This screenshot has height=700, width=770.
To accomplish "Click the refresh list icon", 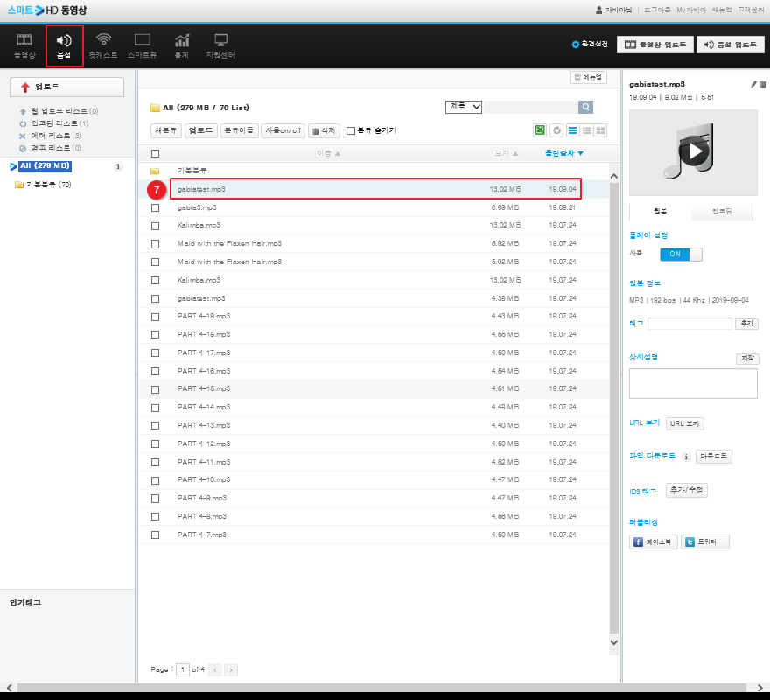I will (556, 130).
